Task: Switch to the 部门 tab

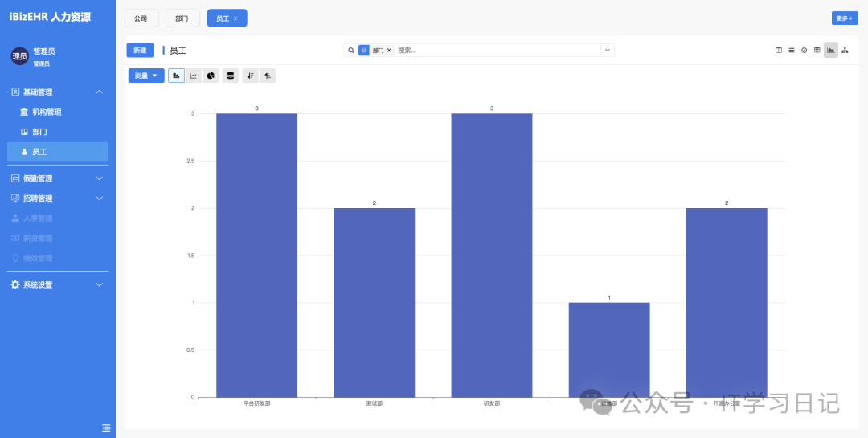Action: 182,18
